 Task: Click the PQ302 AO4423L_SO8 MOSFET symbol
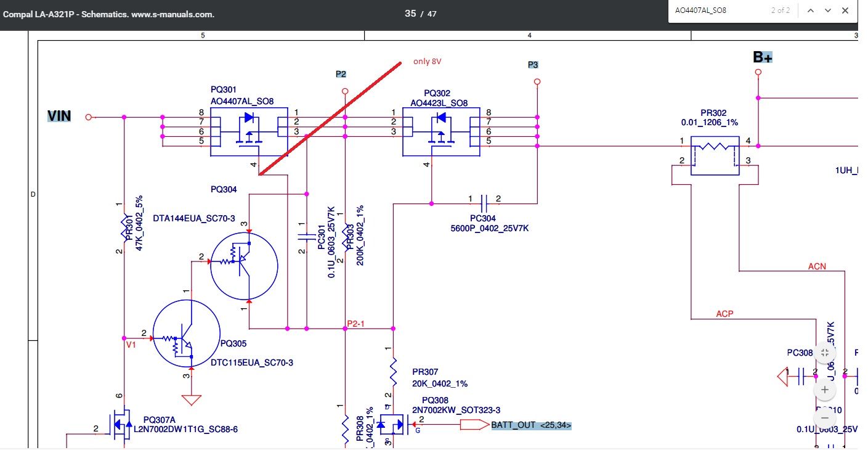(x=441, y=132)
